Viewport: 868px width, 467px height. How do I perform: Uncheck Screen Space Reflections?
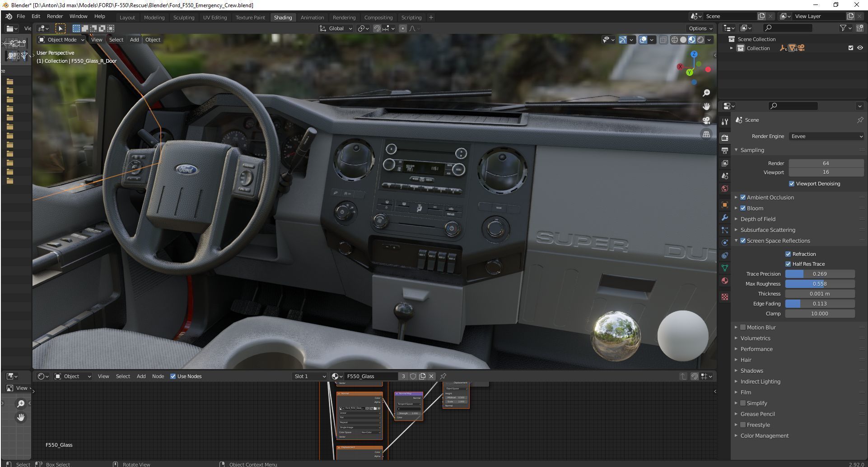pos(743,240)
